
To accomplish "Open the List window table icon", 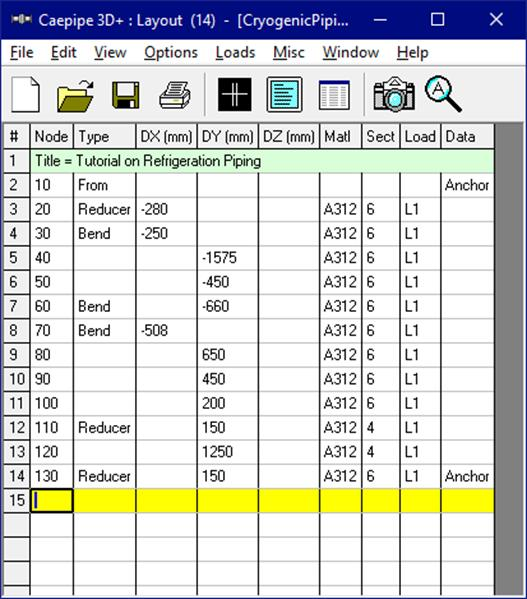I will pyautogui.click(x=334, y=95).
